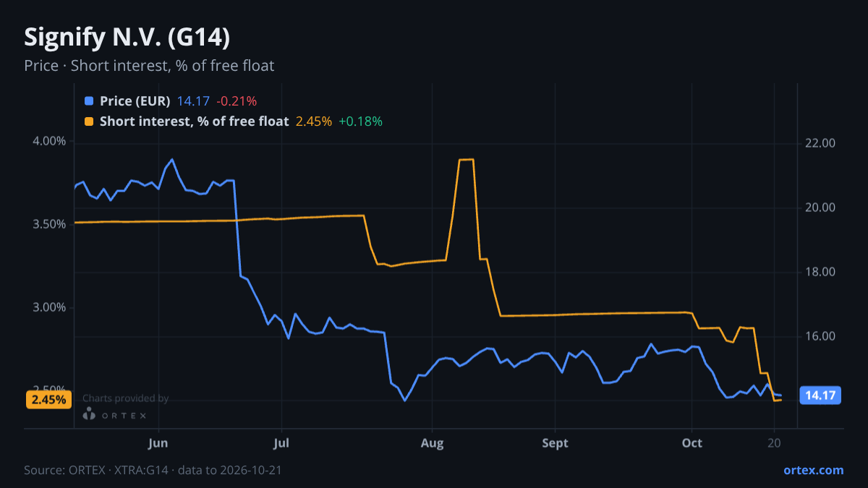
Task: Click the 3.00% left axis label
Action: coord(51,307)
